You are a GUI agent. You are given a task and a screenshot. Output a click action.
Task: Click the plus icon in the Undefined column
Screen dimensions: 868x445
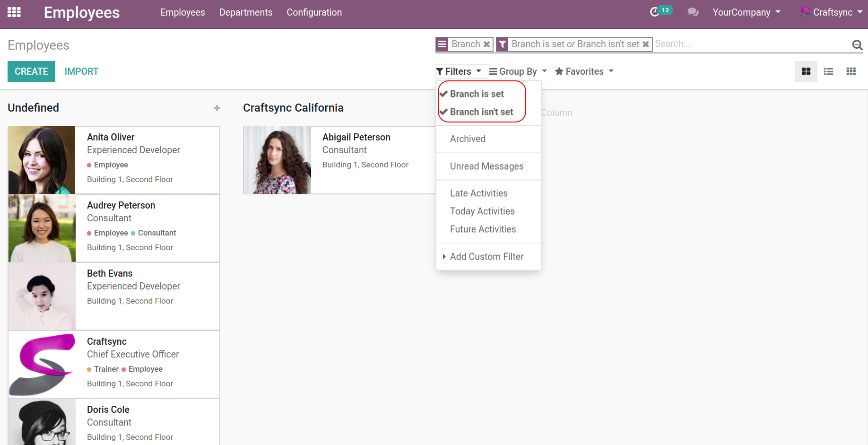217,108
